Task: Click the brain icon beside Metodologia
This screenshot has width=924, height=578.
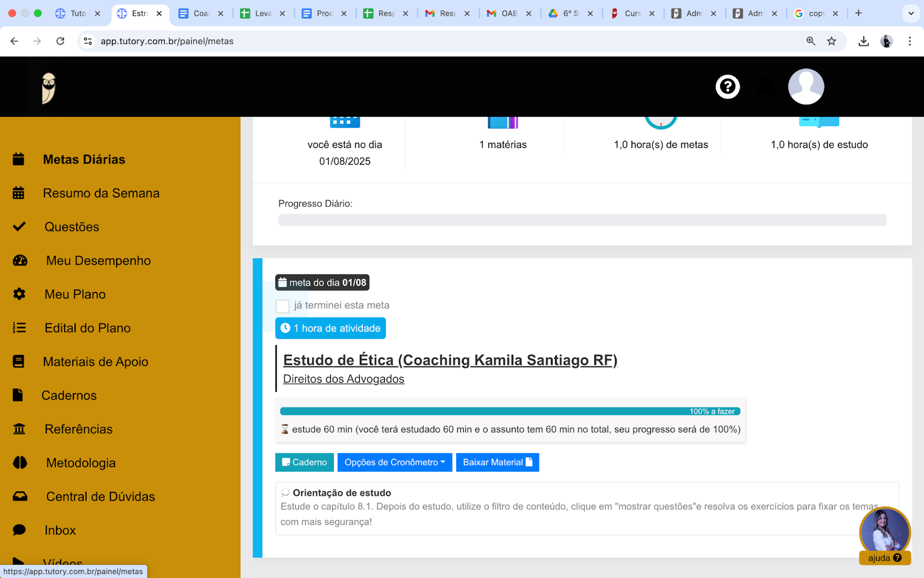Action: [20, 463]
